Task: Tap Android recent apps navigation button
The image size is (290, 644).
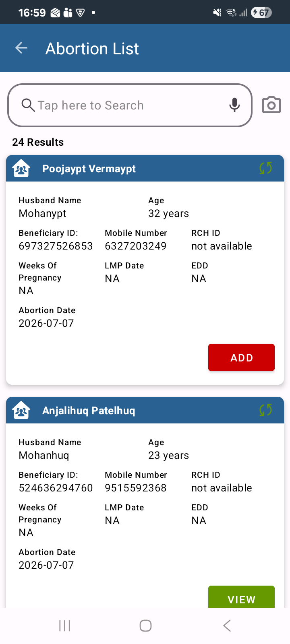Action: click(x=64, y=626)
